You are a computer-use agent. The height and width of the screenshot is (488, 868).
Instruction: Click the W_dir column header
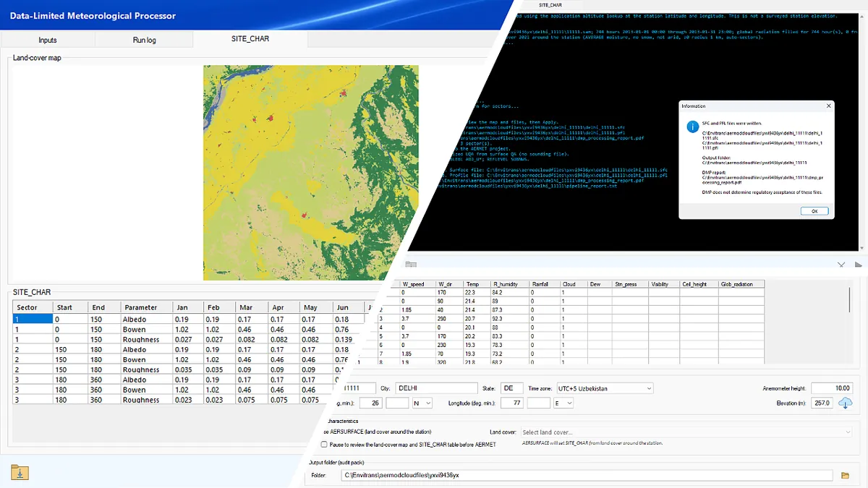(449, 284)
